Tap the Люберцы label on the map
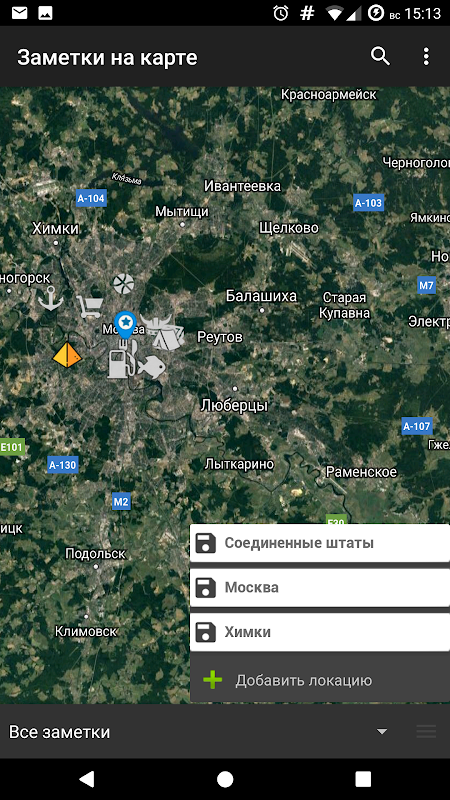450x800 pixels. point(234,406)
